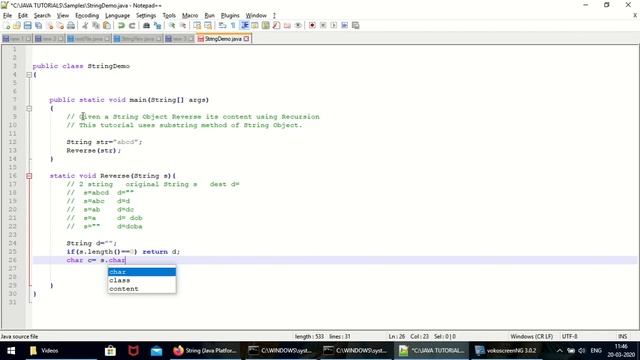Click 'Java source file' in status bar
640x360 pixels.
[x=19, y=336]
